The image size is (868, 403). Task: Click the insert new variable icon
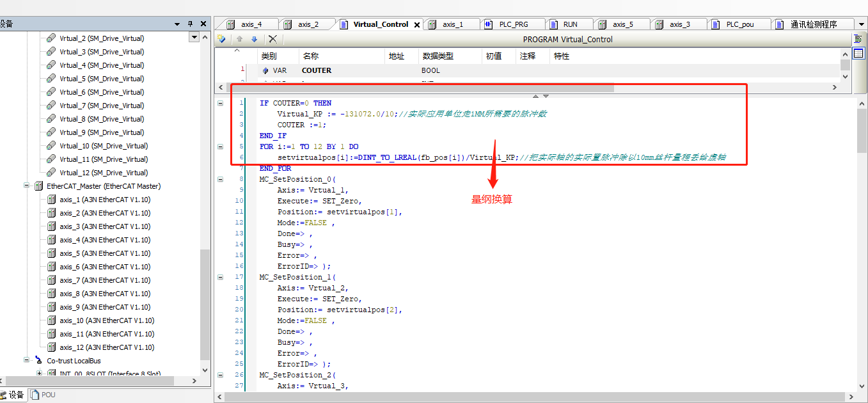222,39
